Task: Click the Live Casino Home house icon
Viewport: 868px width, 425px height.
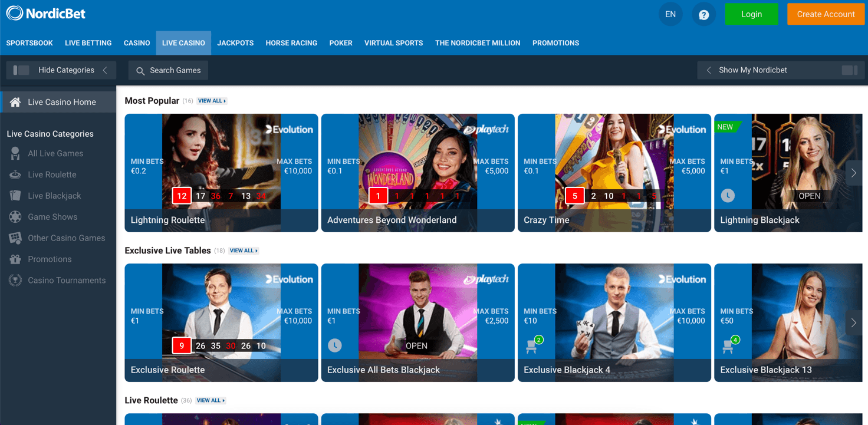Action: (x=15, y=102)
